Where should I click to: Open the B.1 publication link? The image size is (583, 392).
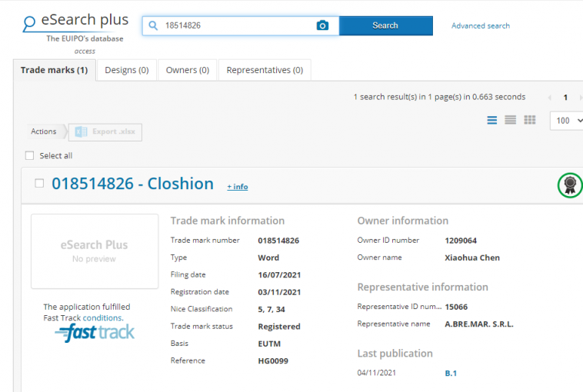click(x=451, y=374)
